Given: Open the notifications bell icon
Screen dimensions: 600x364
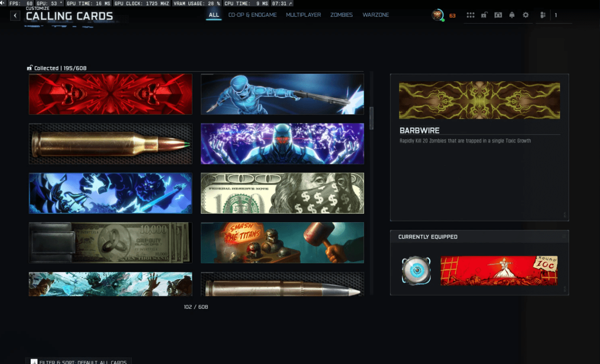Looking at the screenshot, I should (512, 15).
